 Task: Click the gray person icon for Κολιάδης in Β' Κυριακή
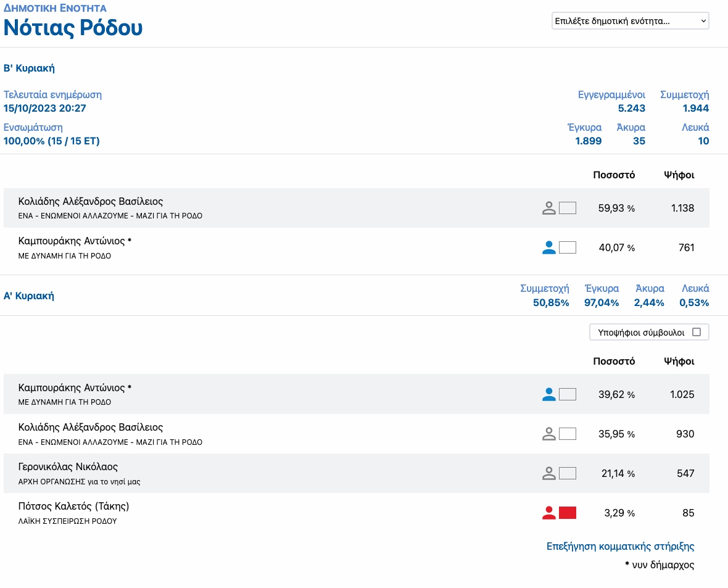(549, 208)
